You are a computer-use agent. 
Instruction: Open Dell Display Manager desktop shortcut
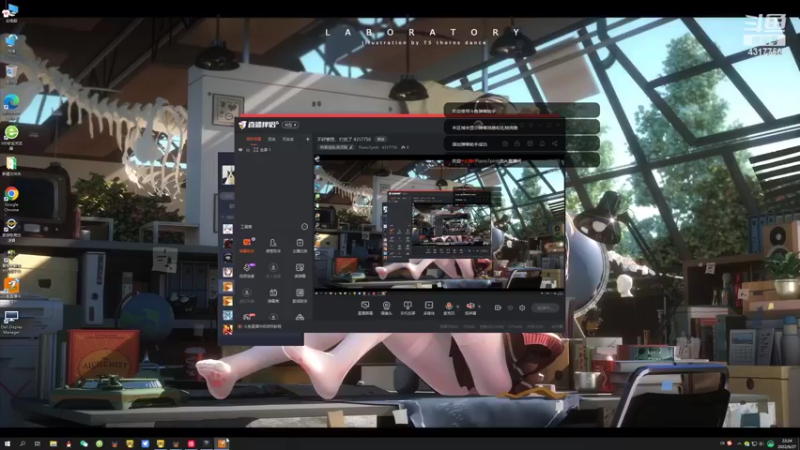(x=11, y=321)
